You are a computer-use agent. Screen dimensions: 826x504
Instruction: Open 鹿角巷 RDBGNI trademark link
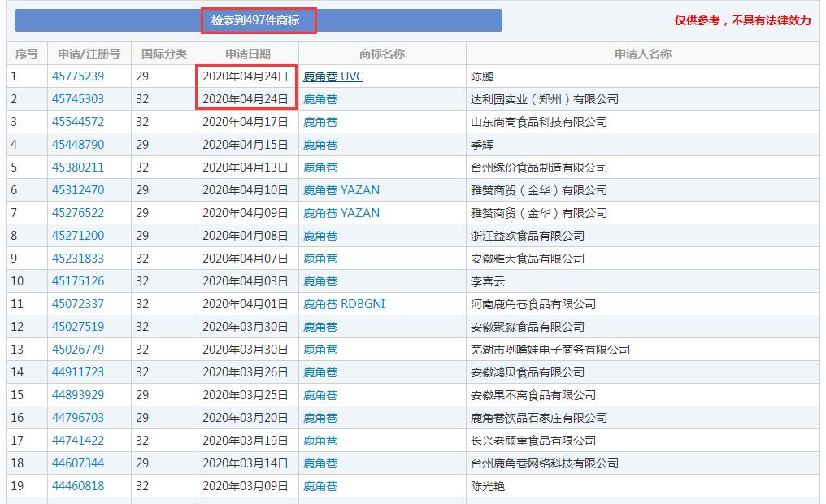click(x=344, y=304)
